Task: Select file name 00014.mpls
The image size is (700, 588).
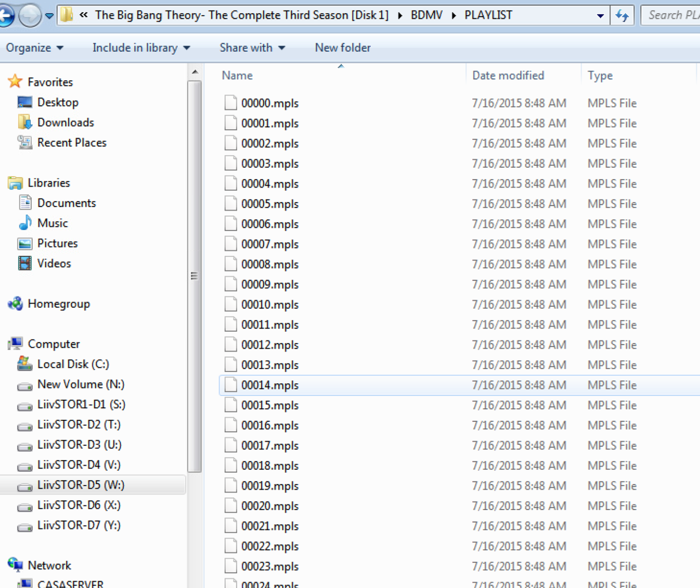Action: point(270,385)
